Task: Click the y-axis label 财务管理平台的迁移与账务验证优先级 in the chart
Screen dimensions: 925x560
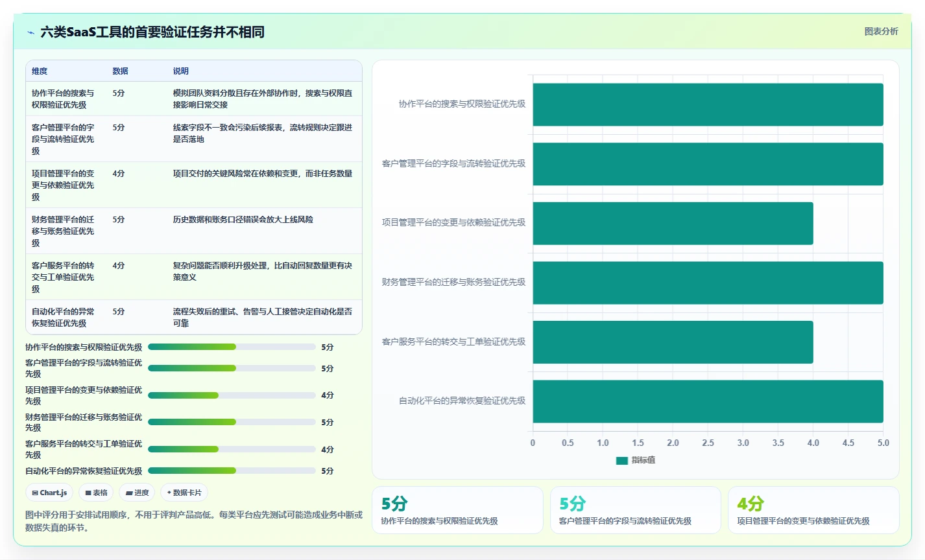Action: 453,282
